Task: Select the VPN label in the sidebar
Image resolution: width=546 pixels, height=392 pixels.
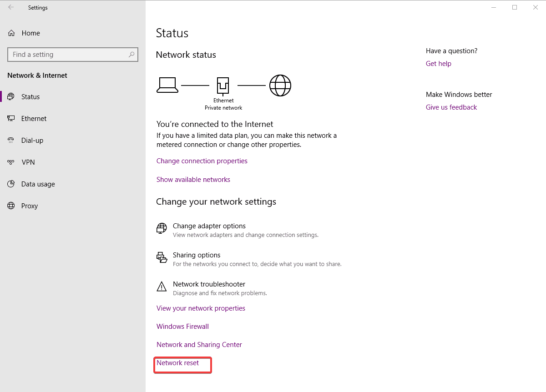Action: pos(28,162)
